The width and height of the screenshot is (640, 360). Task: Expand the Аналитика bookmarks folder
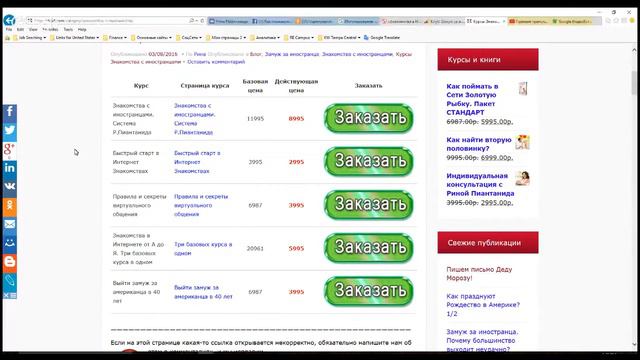265,38
